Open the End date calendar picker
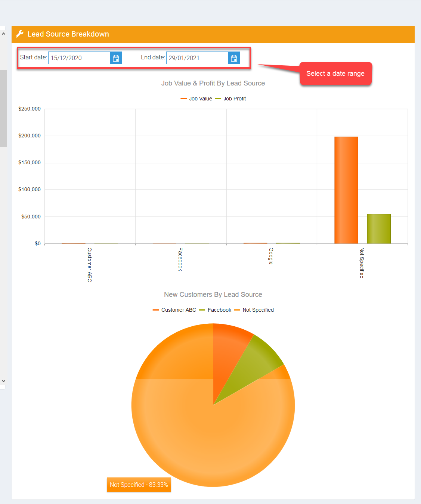The height and width of the screenshot is (504, 421). tap(234, 58)
